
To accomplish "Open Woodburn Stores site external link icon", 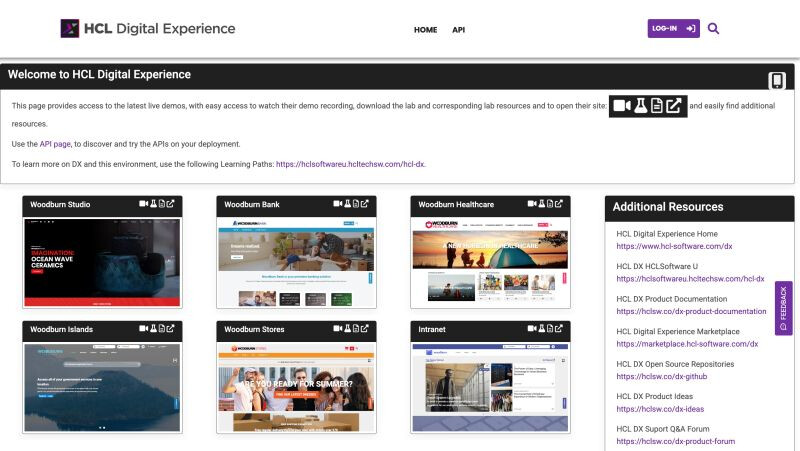I will [365, 329].
